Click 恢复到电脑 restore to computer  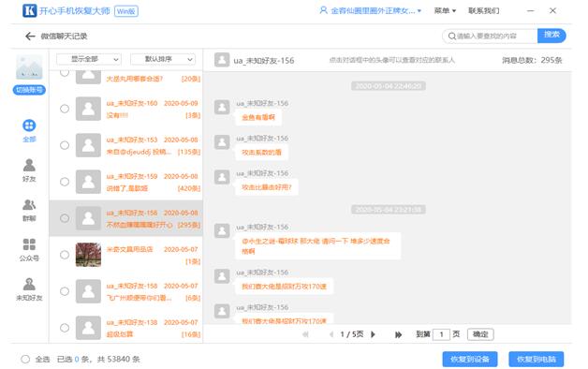pyautogui.click(x=537, y=360)
